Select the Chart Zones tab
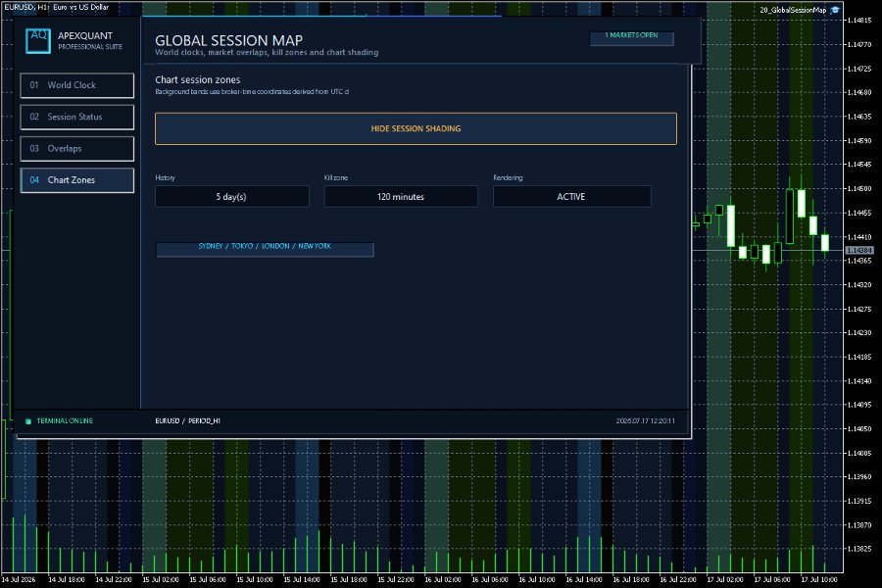The image size is (882, 588). (x=77, y=180)
